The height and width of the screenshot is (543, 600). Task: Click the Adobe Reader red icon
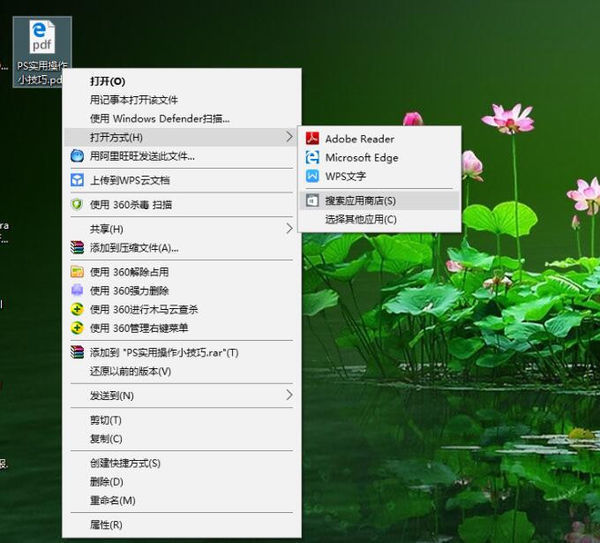[312, 139]
